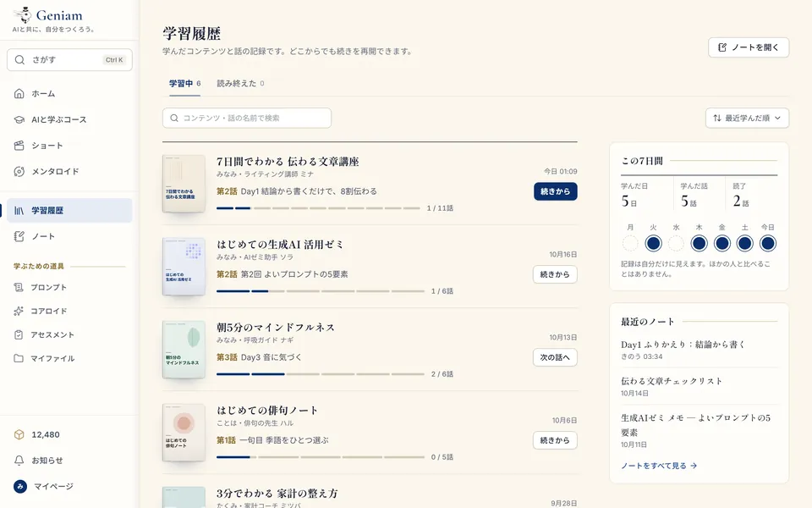Open AIと学ぶコース menu item

[69, 119]
